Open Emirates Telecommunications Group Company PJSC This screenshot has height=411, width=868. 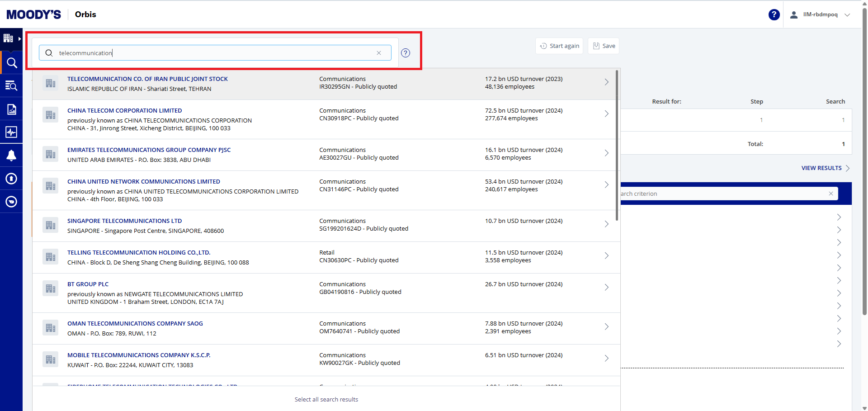(x=149, y=150)
